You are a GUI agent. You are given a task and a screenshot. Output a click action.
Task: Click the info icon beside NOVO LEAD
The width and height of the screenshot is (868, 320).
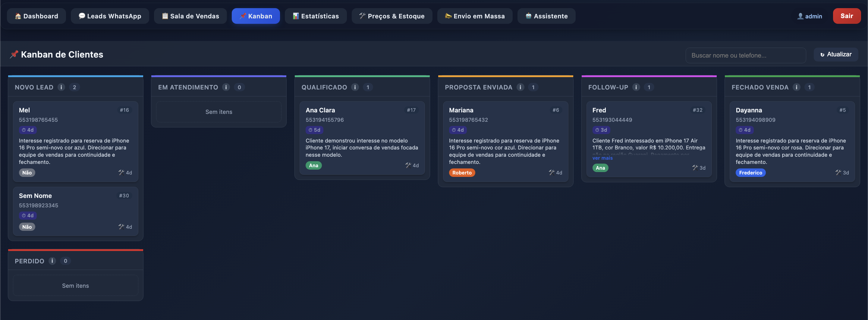tap(61, 87)
